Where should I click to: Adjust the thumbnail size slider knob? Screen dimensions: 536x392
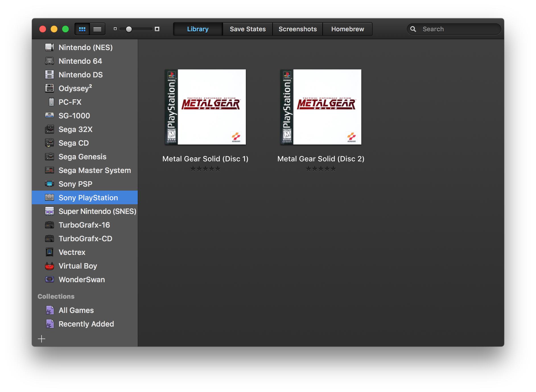pos(129,29)
